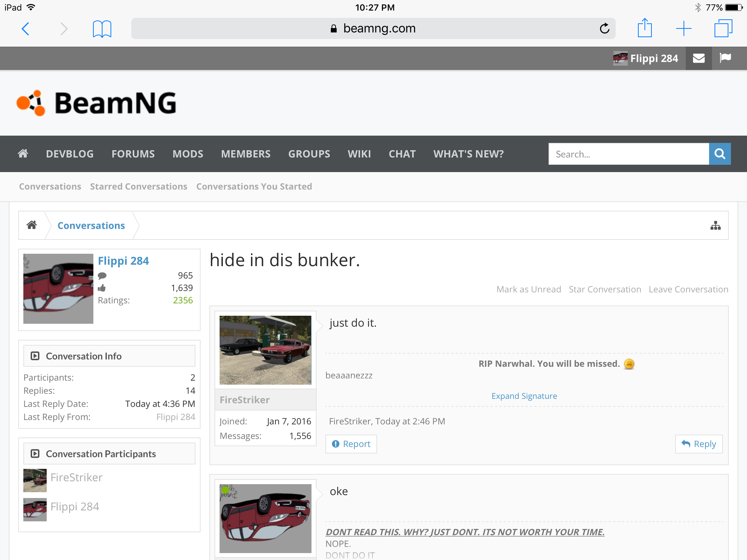
Task: Open Flippi 284 sidebar avatar image
Action: click(x=58, y=288)
